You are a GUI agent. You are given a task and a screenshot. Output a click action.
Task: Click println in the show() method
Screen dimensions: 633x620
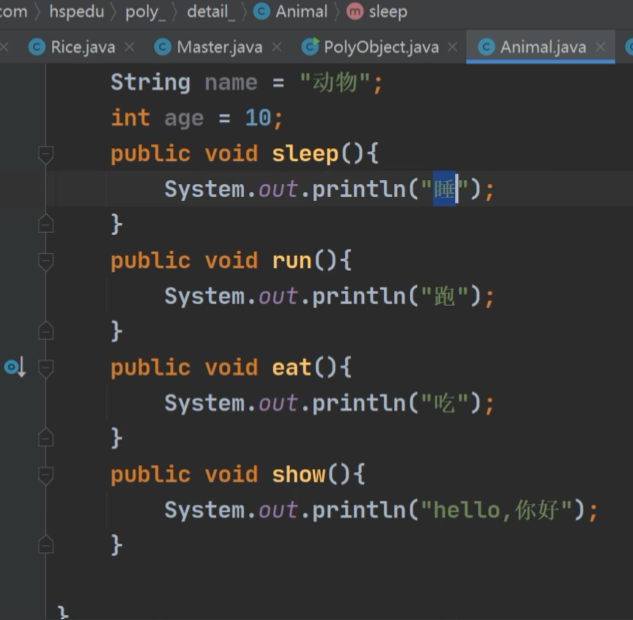click(359, 510)
